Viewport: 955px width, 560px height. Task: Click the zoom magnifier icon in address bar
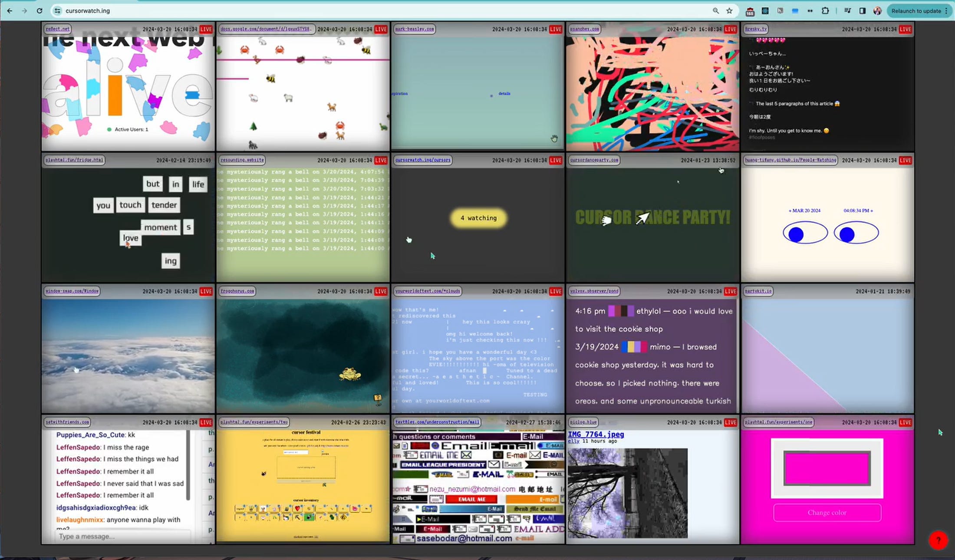[715, 11]
